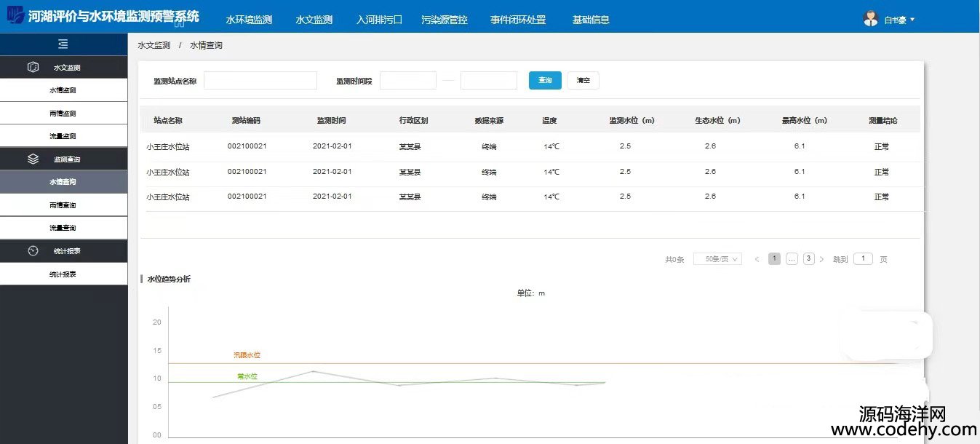Select the highlighted 水情查询 sidebar item
The width and height of the screenshot is (980, 444).
[x=63, y=182]
